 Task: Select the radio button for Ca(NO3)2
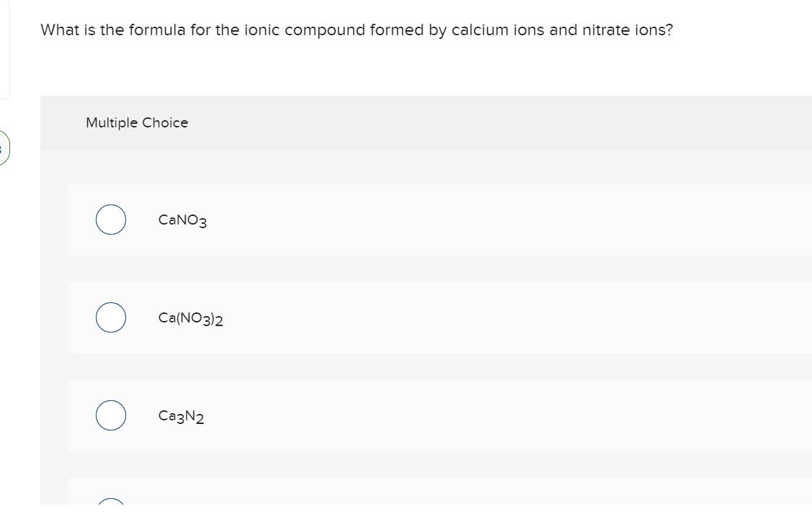(x=110, y=317)
